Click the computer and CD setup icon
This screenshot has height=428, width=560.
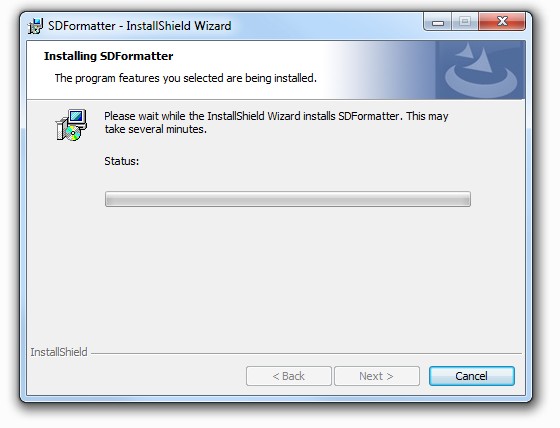click(71, 125)
